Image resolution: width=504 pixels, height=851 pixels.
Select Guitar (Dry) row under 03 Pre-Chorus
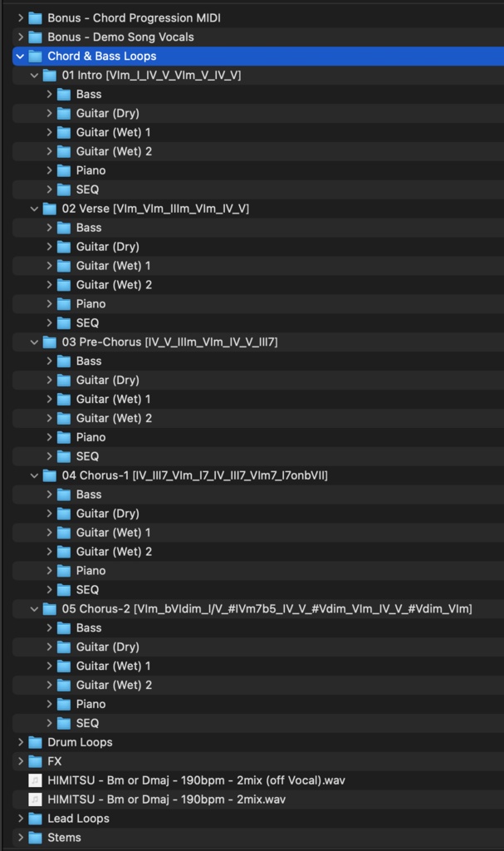coord(258,380)
